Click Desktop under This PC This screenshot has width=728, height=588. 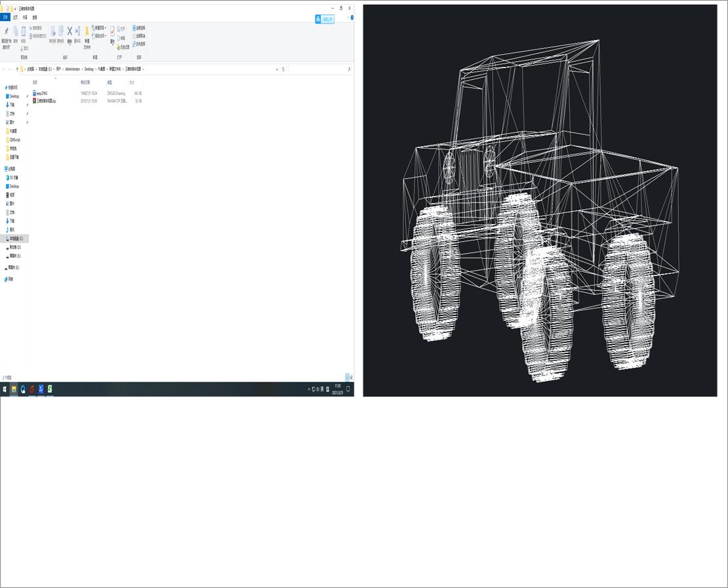tap(12, 186)
